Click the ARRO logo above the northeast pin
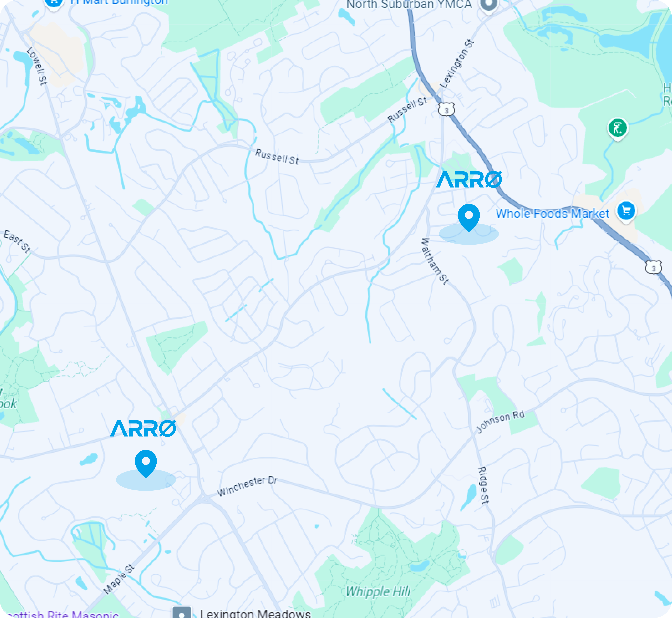 point(469,179)
